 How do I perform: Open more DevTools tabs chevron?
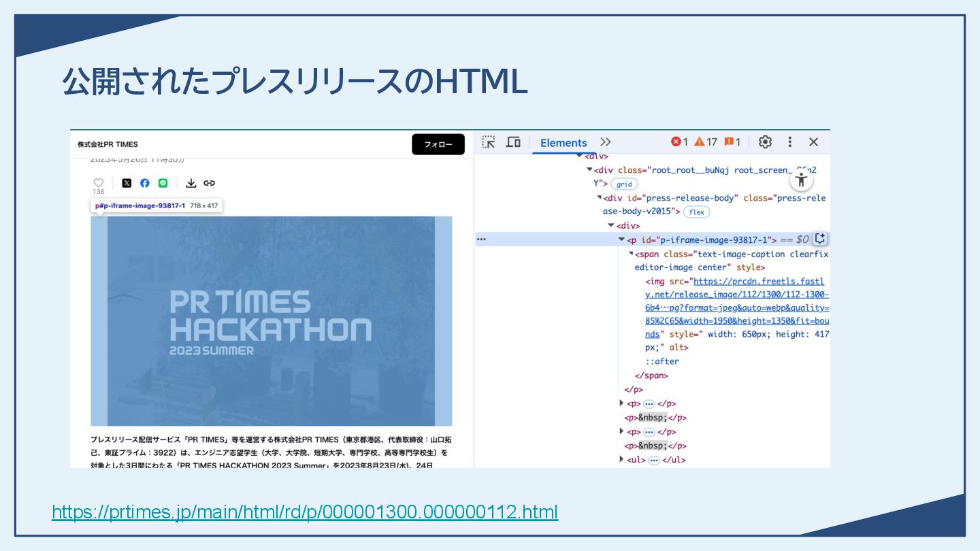click(x=606, y=142)
